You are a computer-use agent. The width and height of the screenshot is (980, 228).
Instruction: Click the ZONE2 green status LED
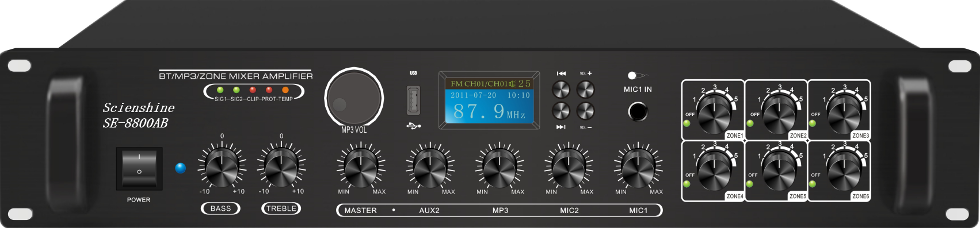point(750,123)
